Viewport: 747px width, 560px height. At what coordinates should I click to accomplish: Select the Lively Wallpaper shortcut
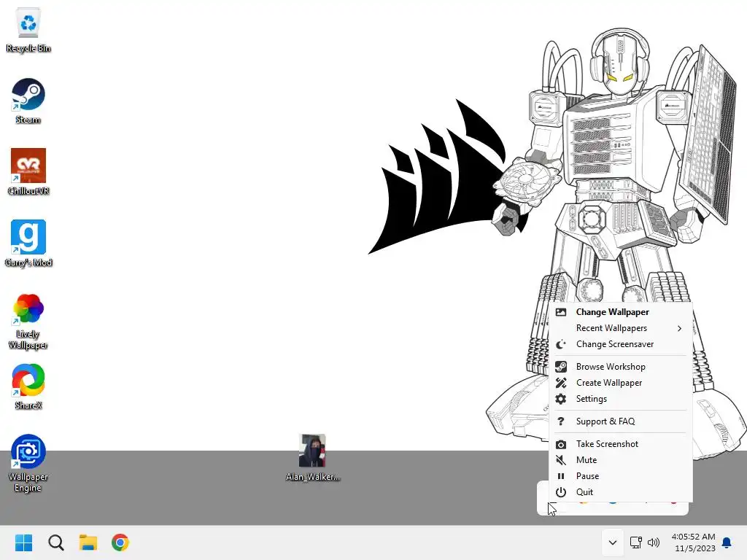click(28, 322)
